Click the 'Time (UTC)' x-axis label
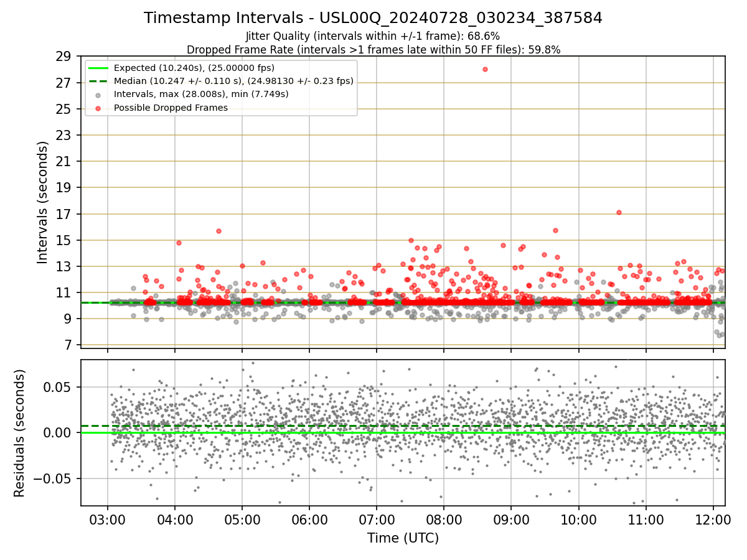The height and width of the screenshot is (560, 747). coord(403,538)
